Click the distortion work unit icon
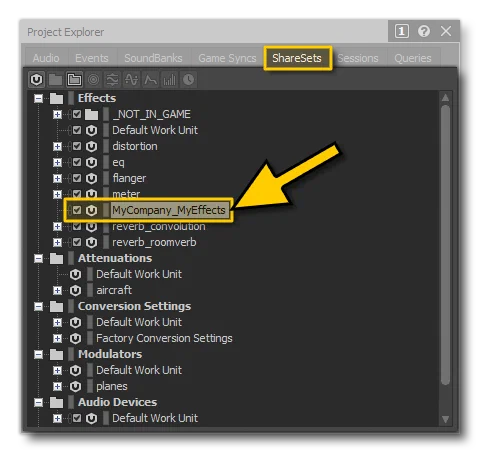 91,146
